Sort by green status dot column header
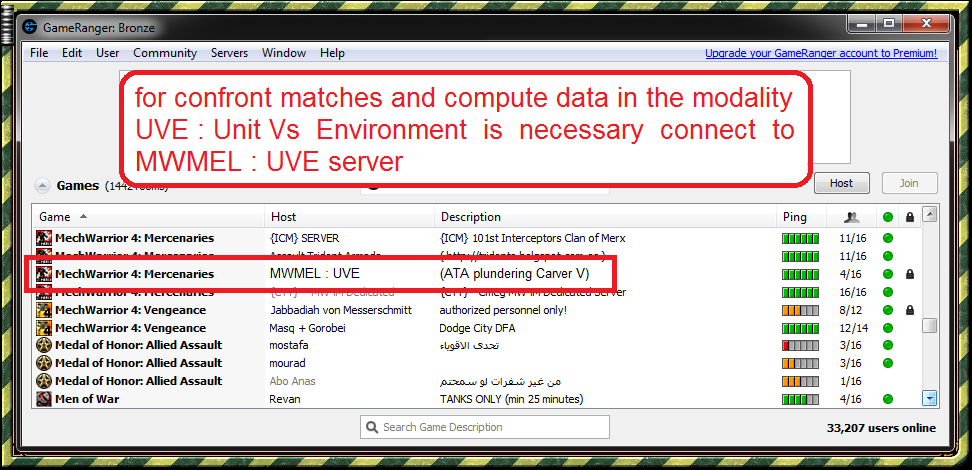 point(888,217)
